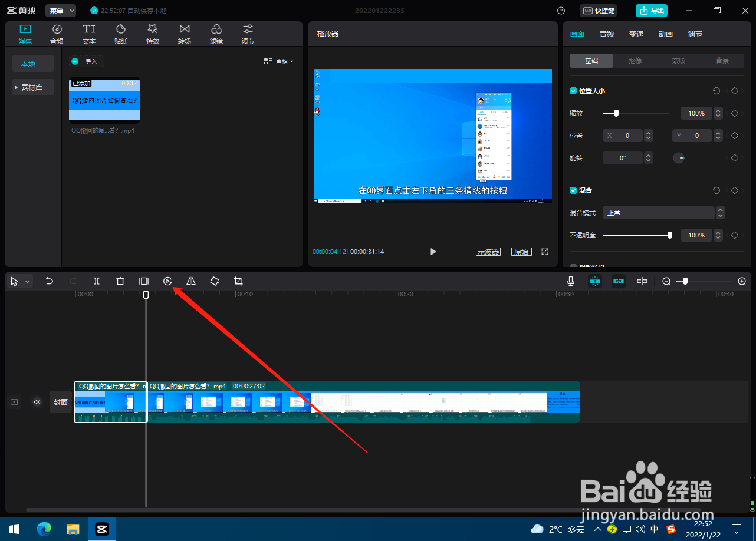Open help via question mark icon

[x=561, y=11]
